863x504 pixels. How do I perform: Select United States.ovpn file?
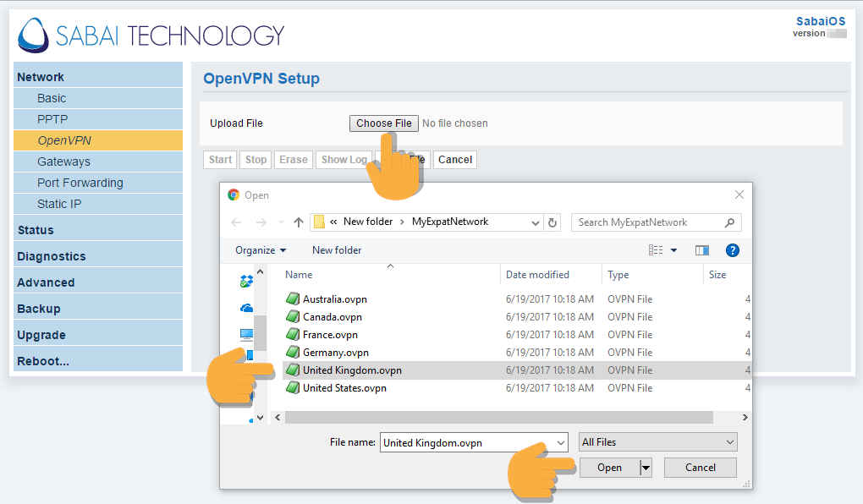(344, 388)
